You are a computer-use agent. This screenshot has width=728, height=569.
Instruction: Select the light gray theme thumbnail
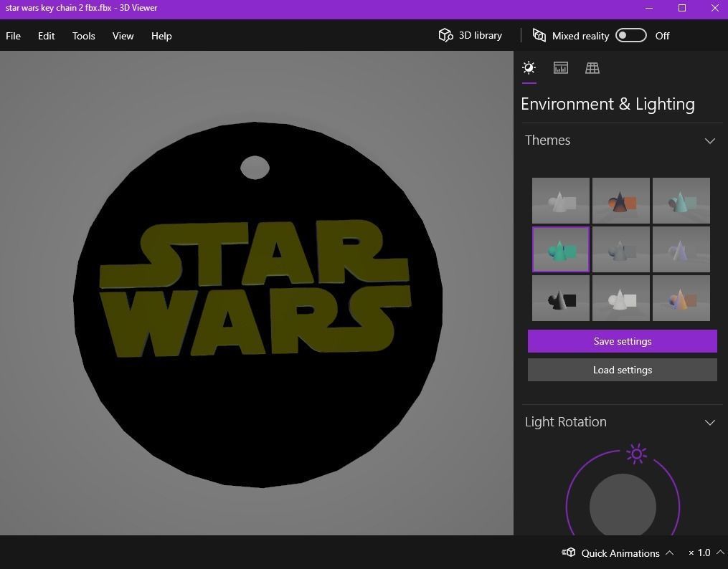[x=560, y=201]
